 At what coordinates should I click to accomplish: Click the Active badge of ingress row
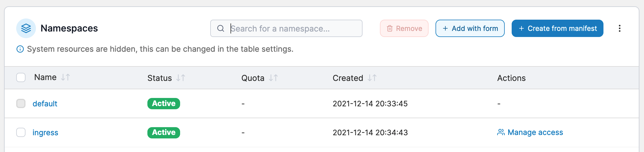click(164, 132)
